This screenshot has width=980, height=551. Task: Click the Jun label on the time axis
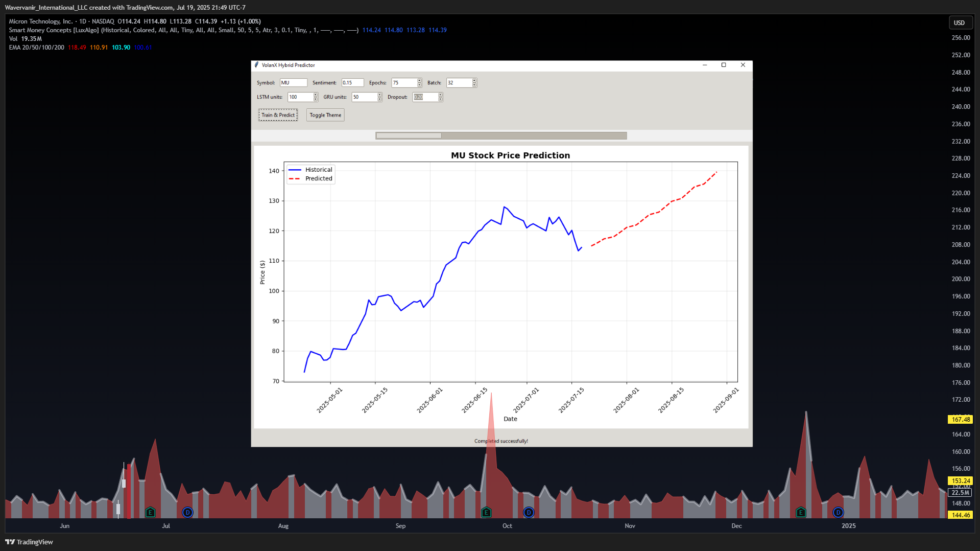(x=64, y=526)
